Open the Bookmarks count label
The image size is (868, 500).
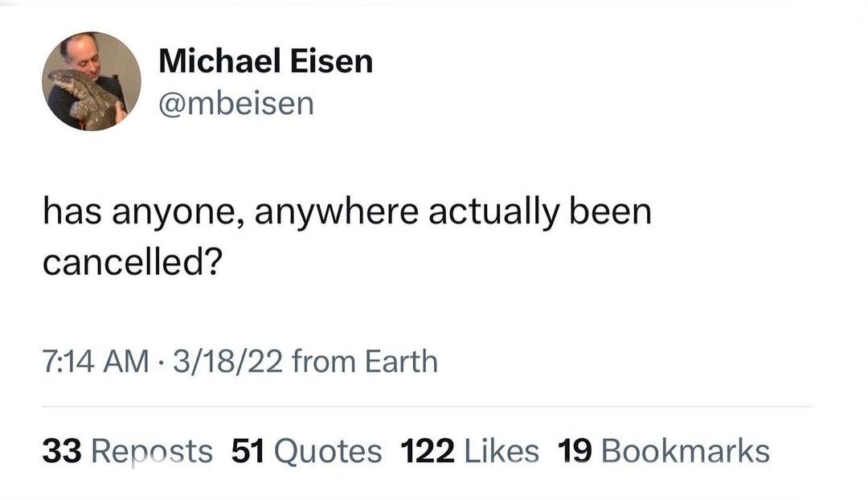(x=685, y=451)
